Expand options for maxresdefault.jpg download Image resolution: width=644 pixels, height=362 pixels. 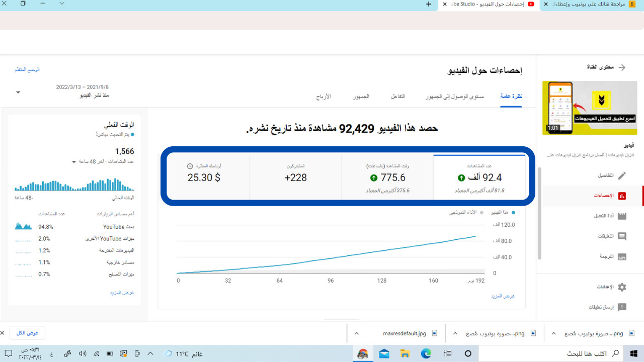tap(356, 333)
